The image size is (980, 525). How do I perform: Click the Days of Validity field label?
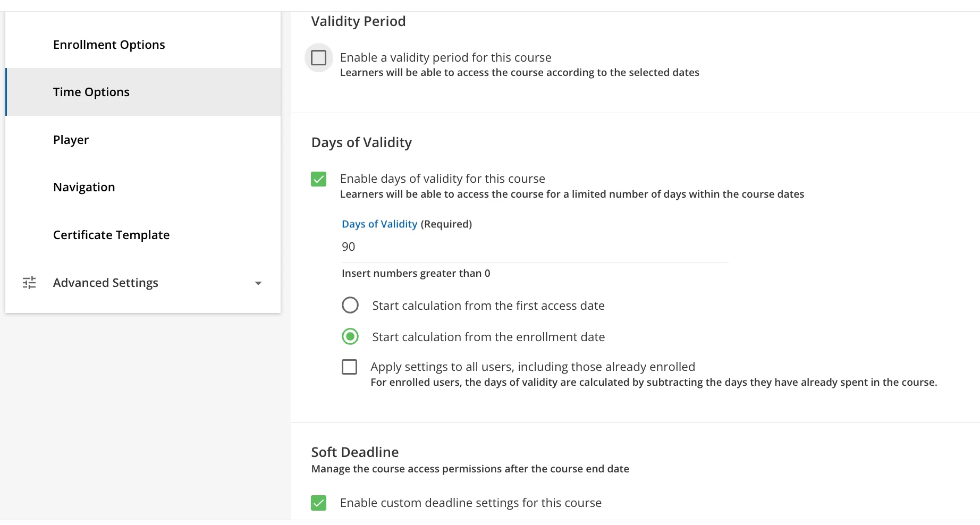[x=379, y=224]
